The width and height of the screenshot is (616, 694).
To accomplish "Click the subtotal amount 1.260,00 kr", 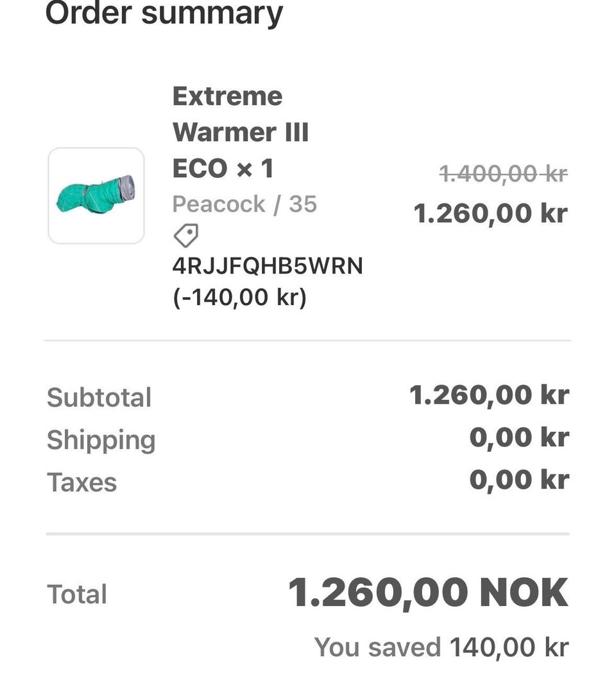I will [x=489, y=395].
